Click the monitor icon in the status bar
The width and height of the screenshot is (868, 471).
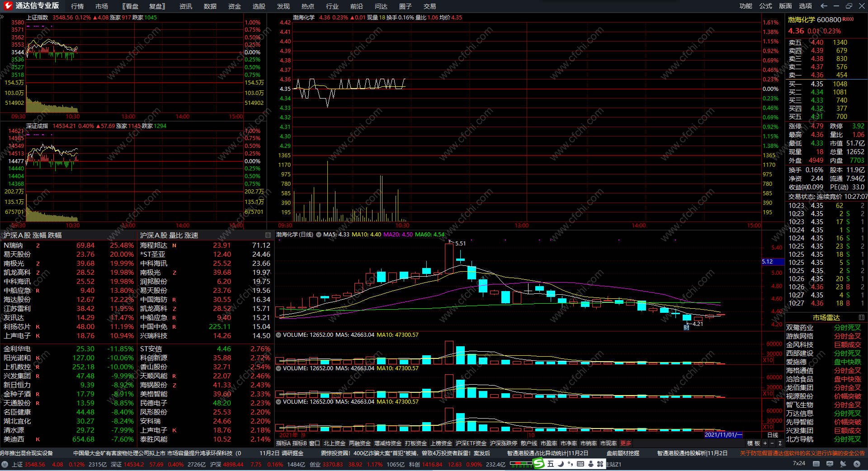tap(830, 464)
